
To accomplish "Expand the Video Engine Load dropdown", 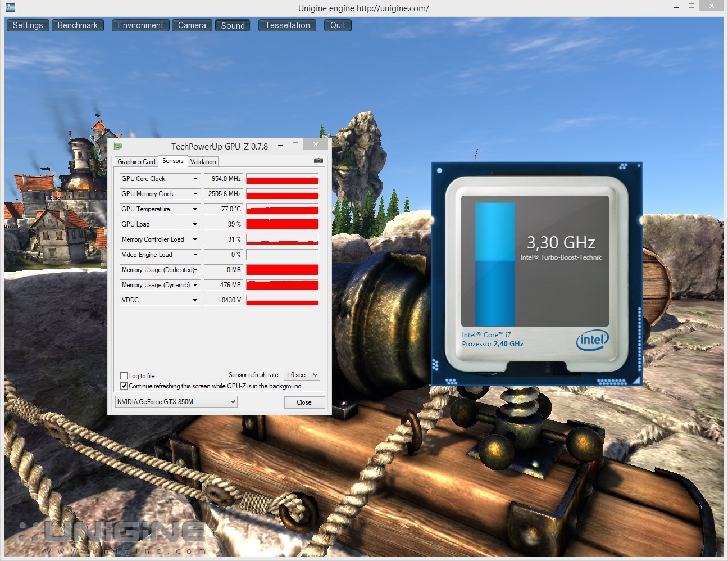I will (195, 255).
